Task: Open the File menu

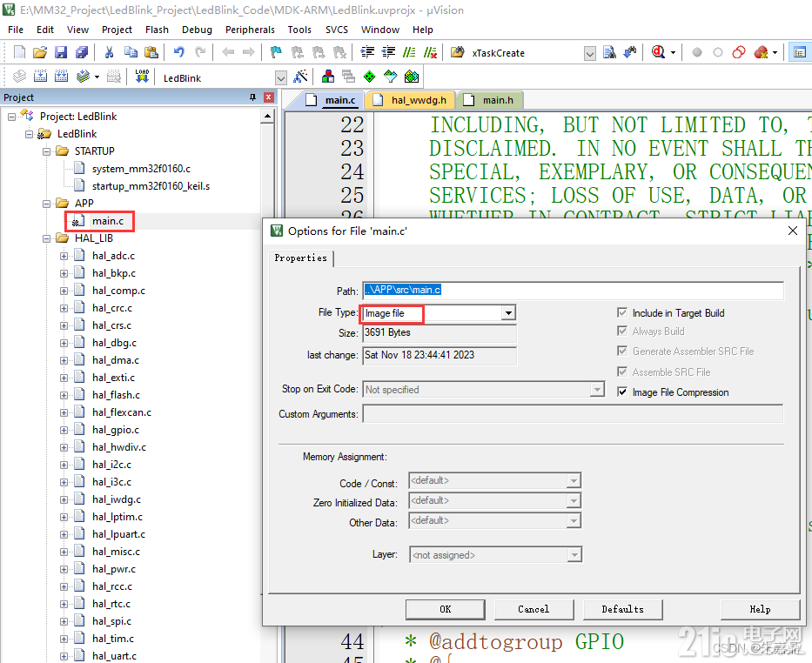Action: (16, 30)
